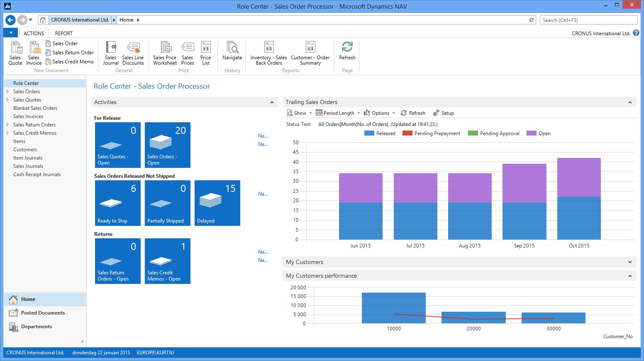Run the Customer - Order Summary report
644x361 pixels.
(310, 53)
